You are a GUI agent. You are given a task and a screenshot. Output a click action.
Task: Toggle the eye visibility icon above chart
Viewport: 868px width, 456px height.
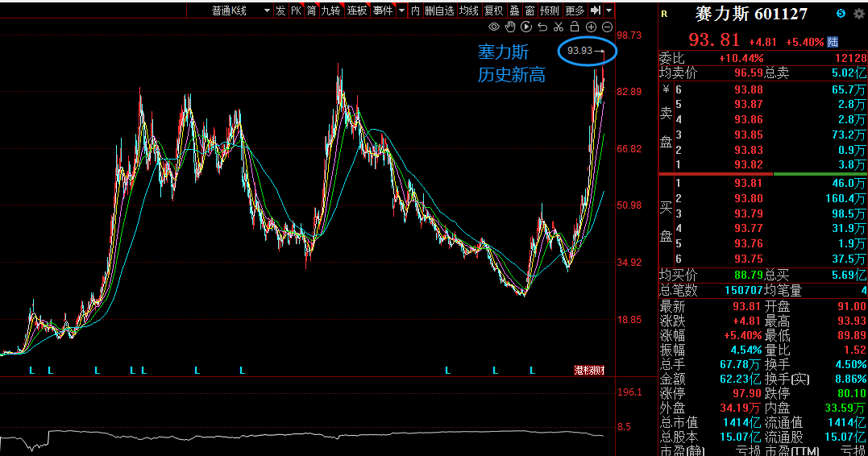(494, 27)
